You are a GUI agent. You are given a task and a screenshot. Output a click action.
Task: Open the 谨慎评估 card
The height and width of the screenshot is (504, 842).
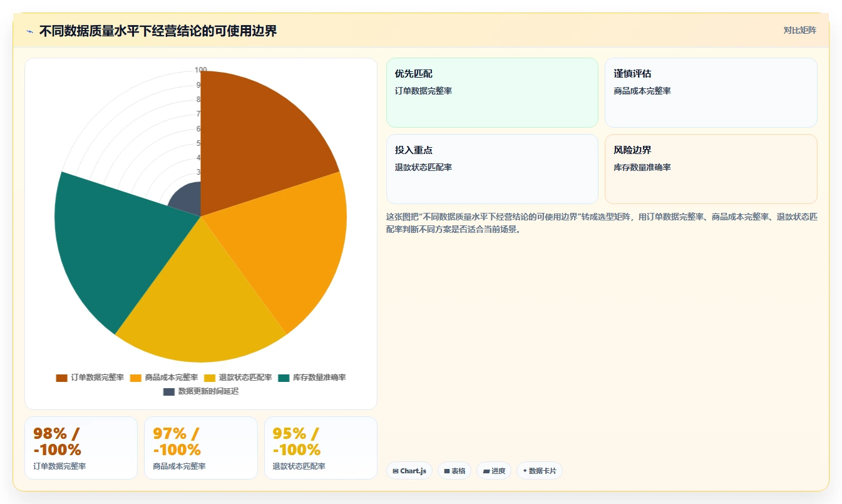tap(711, 93)
